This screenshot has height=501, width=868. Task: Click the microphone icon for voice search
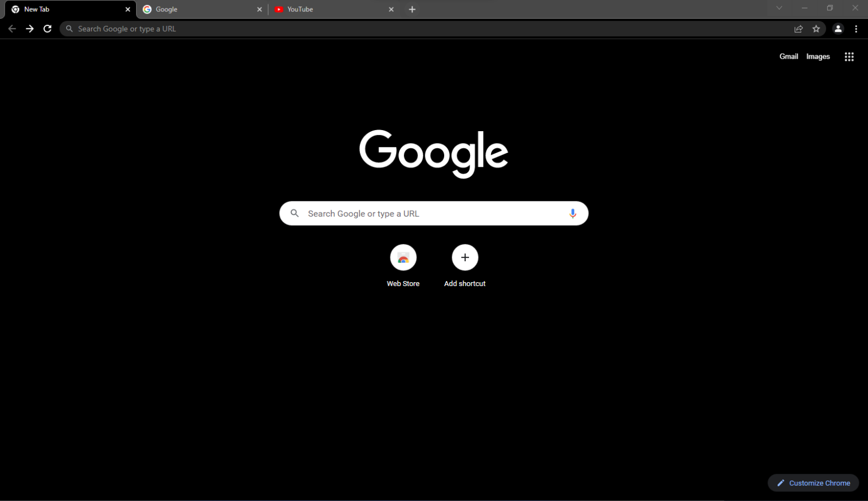click(x=572, y=213)
